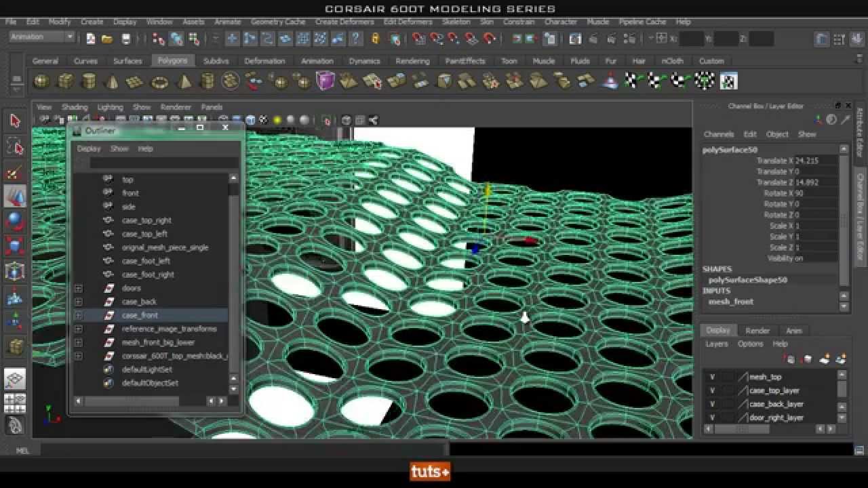Expand reference_image_transforms node in Outliner
The width and height of the screenshot is (868, 488).
pyautogui.click(x=79, y=329)
